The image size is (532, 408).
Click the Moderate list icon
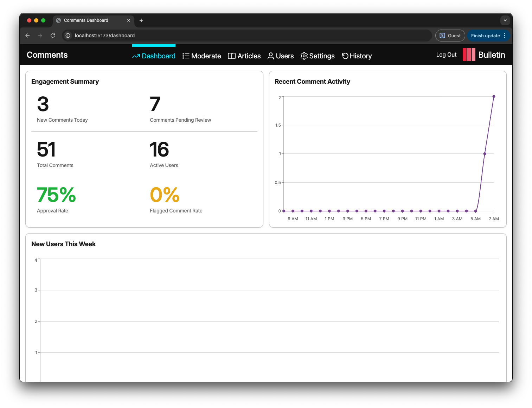point(186,56)
